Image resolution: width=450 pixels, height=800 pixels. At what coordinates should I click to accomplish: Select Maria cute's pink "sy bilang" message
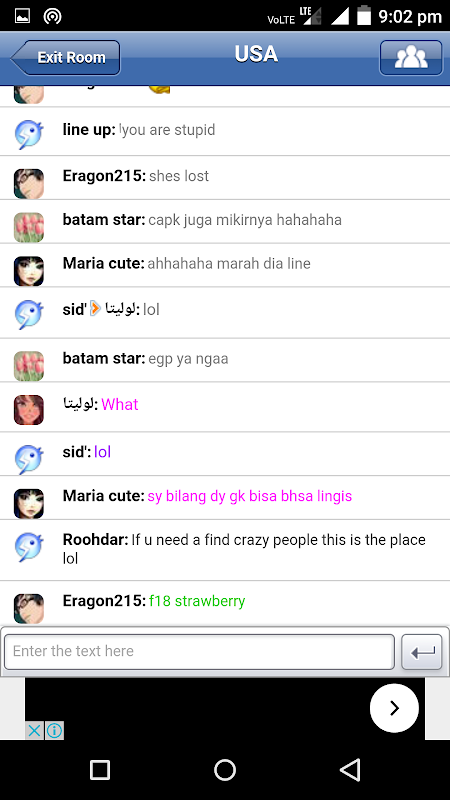pos(249,496)
